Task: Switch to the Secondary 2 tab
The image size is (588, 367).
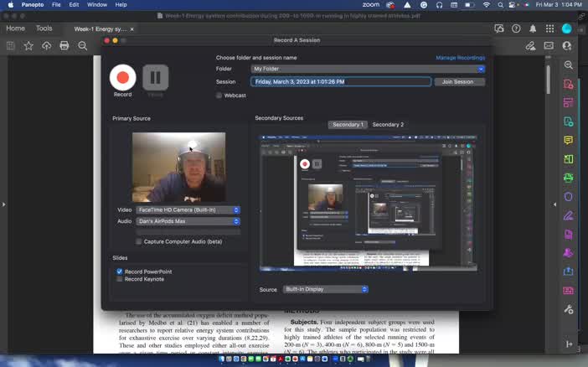Action: [x=388, y=125]
